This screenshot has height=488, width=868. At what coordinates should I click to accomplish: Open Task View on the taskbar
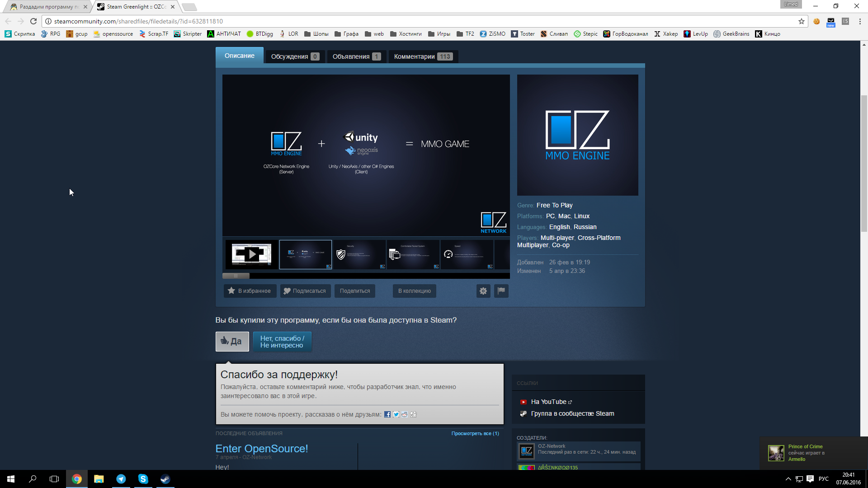pyautogui.click(x=54, y=479)
